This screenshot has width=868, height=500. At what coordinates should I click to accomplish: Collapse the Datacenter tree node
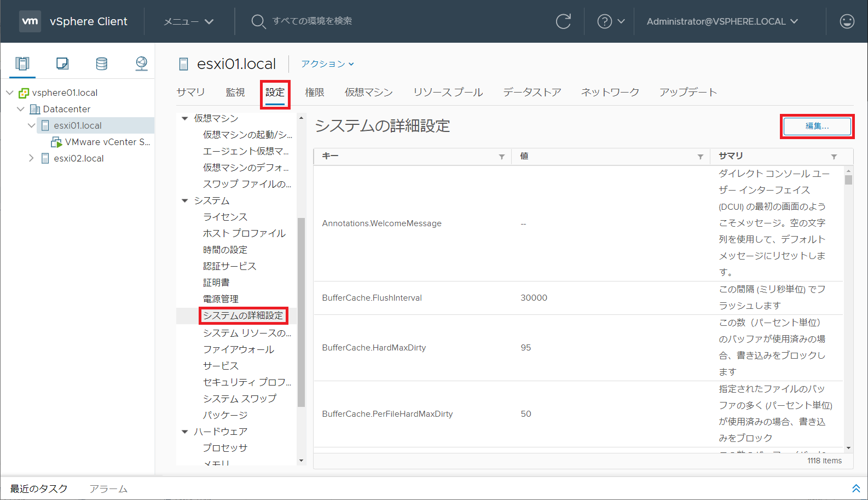pos(21,109)
